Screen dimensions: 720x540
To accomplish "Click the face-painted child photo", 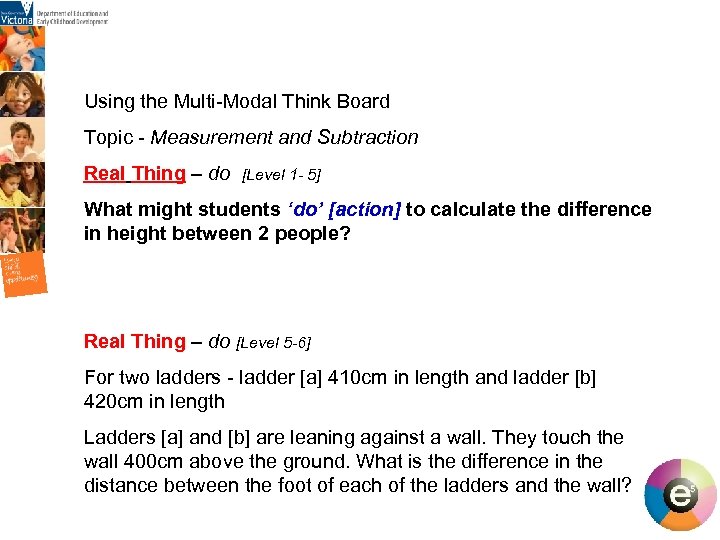I will [22, 95].
